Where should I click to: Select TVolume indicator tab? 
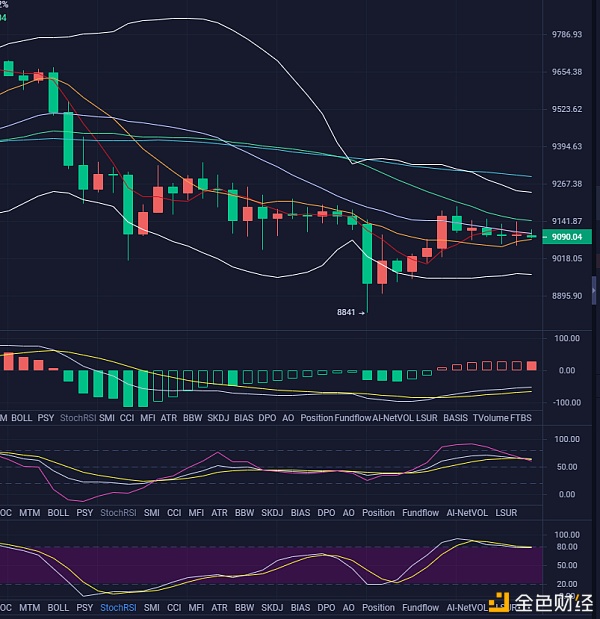coord(490,418)
